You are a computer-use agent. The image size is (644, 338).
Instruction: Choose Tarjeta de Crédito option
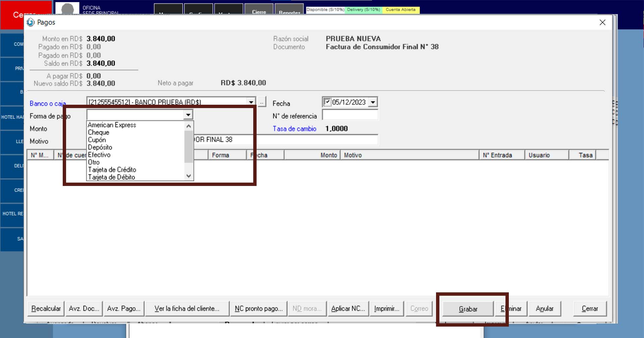click(x=112, y=170)
